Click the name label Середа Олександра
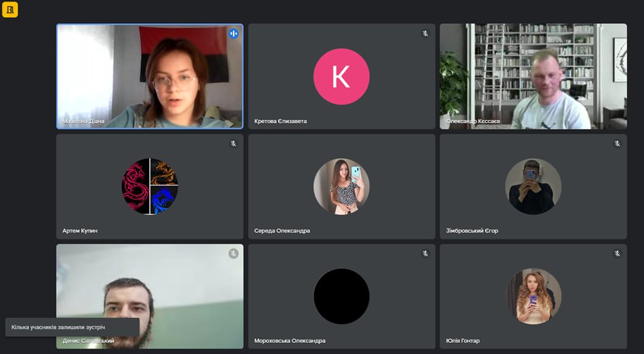Image resolution: width=644 pixels, height=354 pixels. click(282, 231)
